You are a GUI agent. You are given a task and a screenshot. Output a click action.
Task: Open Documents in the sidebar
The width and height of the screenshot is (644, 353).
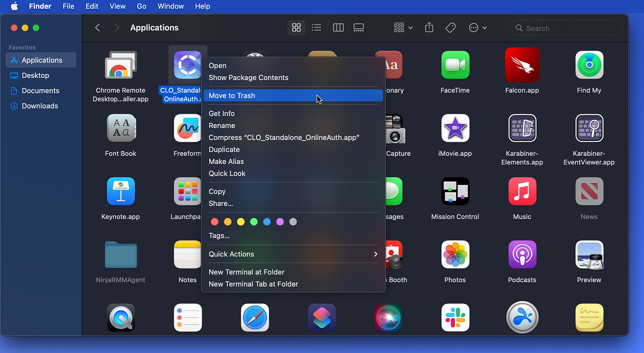click(x=41, y=91)
